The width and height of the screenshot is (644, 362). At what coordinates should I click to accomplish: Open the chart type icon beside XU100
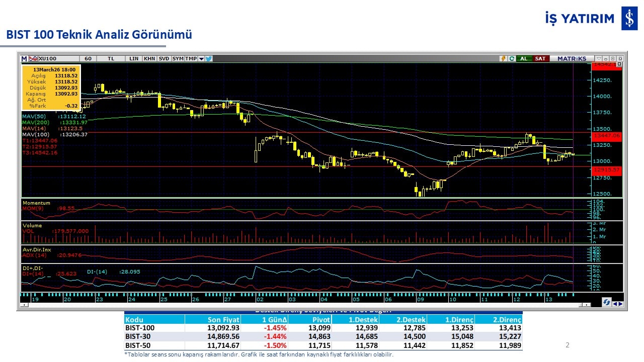(x=34, y=58)
